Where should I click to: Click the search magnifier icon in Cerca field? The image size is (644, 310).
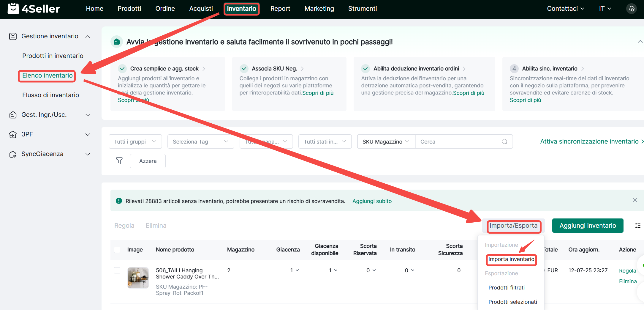click(x=504, y=142)
